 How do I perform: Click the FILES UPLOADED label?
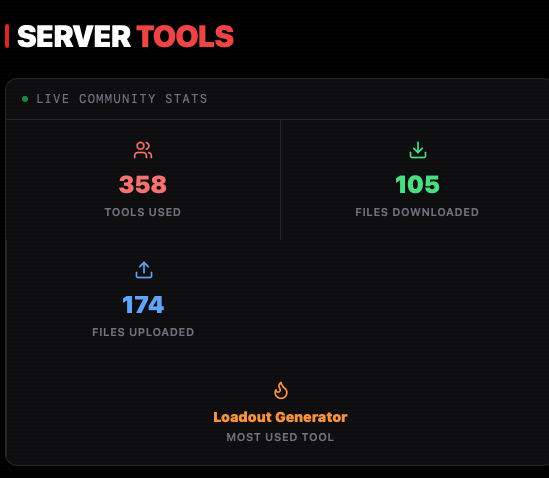coord(143,332)
